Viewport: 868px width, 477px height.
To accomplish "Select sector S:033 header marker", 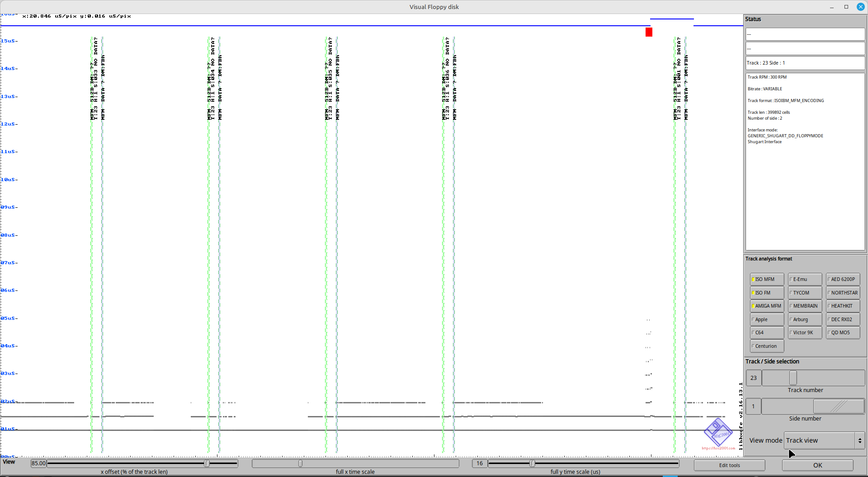I will tap(94, 79).
